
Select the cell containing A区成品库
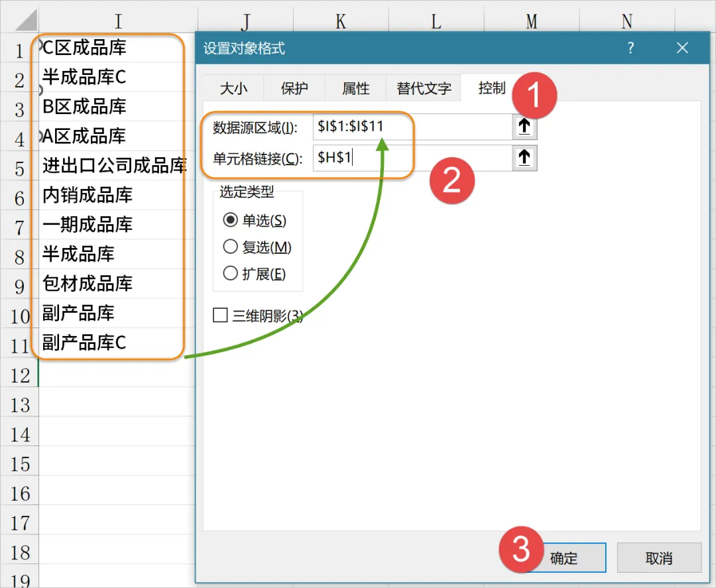(118, 136)
